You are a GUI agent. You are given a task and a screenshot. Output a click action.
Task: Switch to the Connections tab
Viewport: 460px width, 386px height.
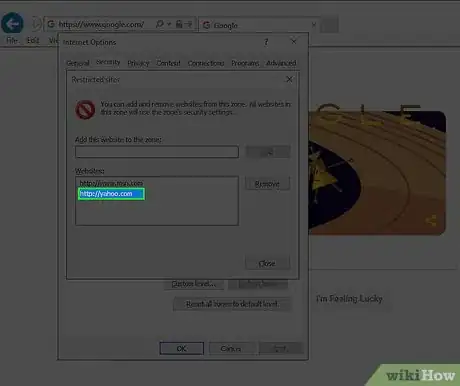pos(206,63)
